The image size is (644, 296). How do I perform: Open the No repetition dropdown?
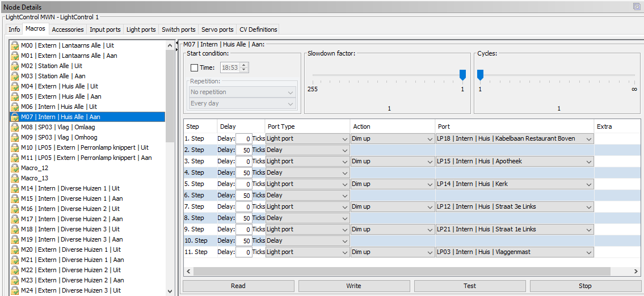(x=242, y=92)
